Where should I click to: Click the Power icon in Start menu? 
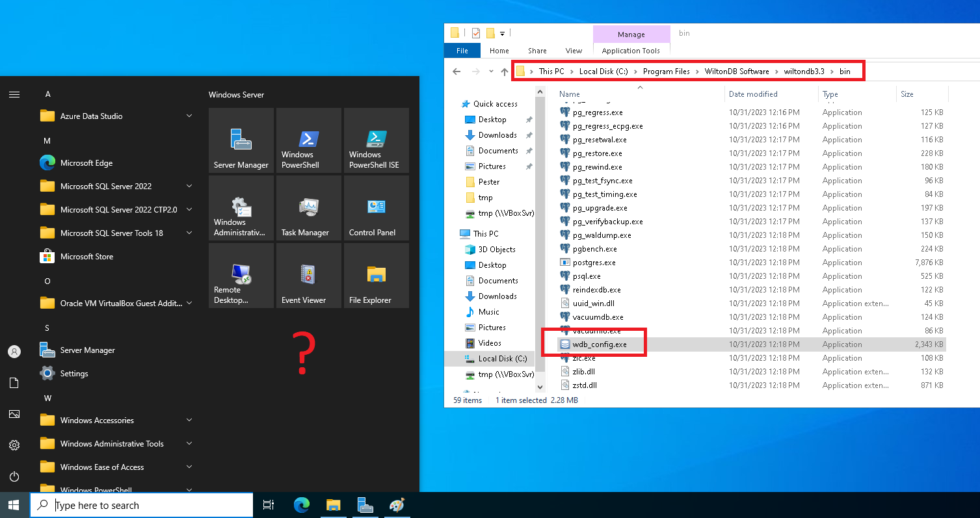(x=14, y=476)
